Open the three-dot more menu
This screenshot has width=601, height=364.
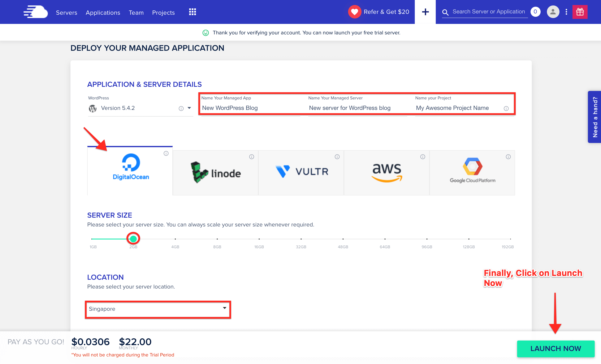click(x=566, y=12)
